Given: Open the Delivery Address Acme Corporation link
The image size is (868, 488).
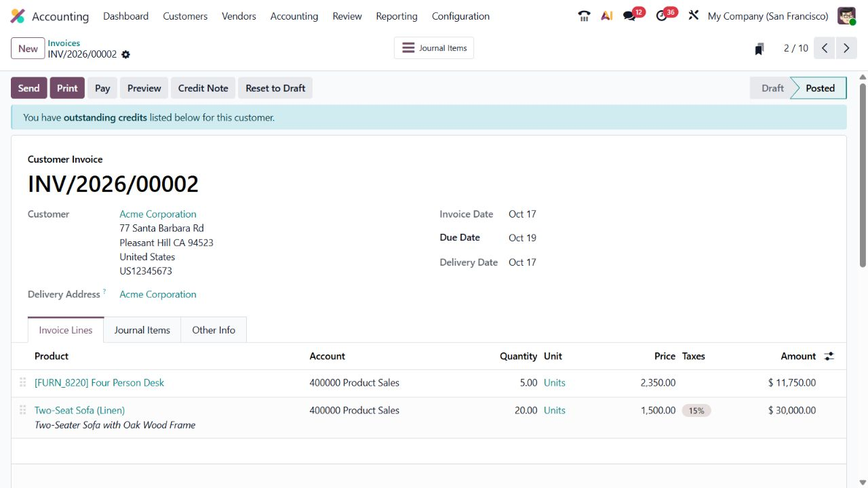Looking at the screenshot, I should pos(158,294).
